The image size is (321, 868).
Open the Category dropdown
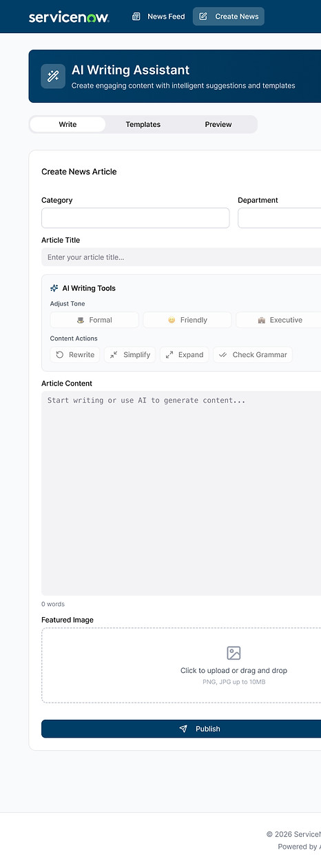(136, 218)
